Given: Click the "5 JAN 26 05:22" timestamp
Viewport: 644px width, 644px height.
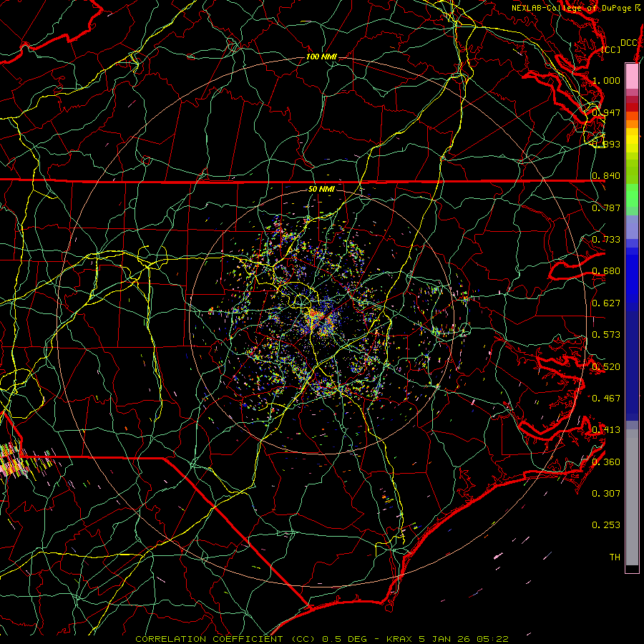Looking at the screenshot, I should click(x=464, y=639).
